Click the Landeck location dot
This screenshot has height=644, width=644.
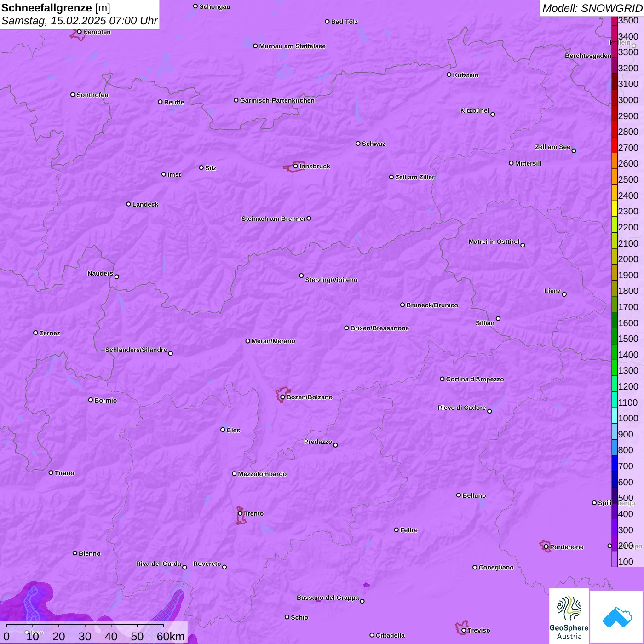click(x=128, y=204)
